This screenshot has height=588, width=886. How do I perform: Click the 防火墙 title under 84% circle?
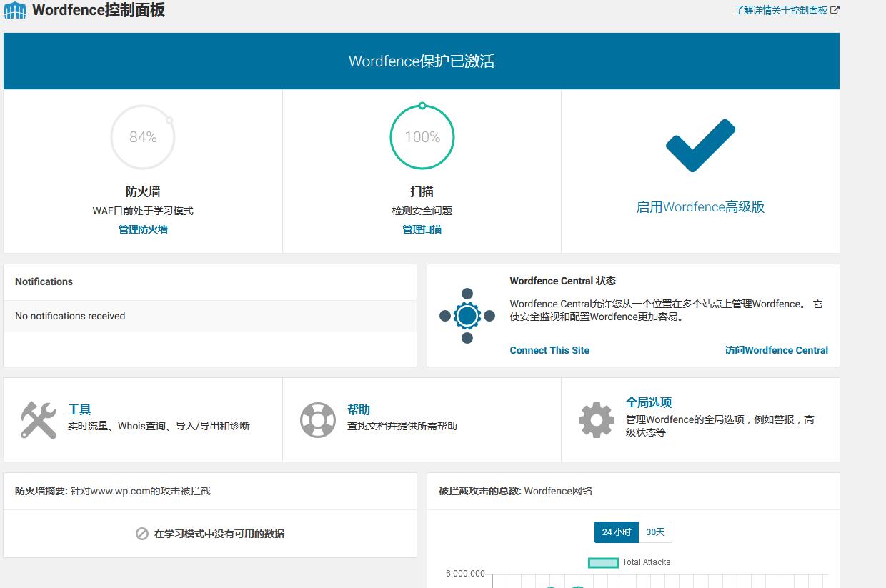(x=143, y=191)
